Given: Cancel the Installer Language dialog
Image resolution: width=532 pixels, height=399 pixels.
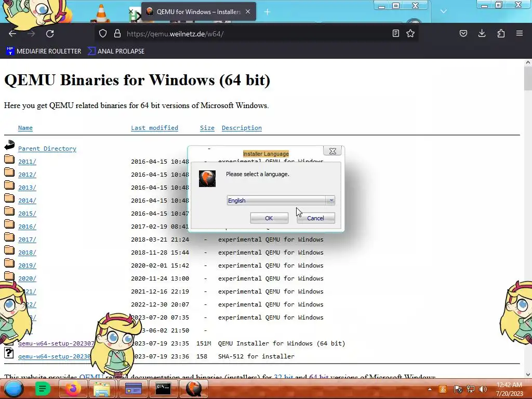Looking at the screenshot, I should click(315, 218).
